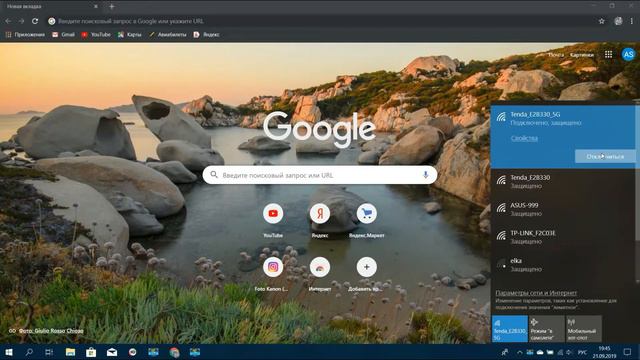Click the OneDrive cloud tray icon
The width and height of the screenshot is (640, 360).
tap(540, 352)
